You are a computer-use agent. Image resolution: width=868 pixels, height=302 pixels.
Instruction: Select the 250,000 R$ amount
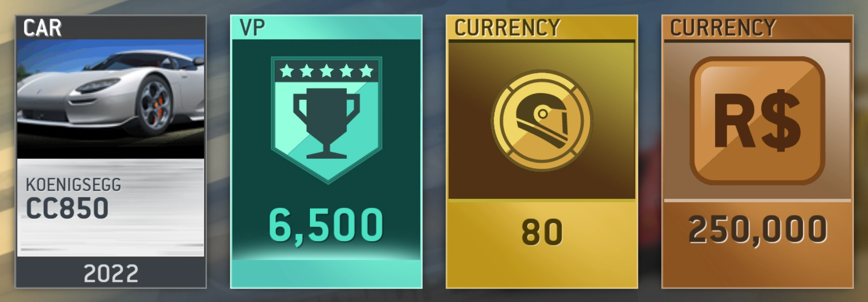pos(758,230)
